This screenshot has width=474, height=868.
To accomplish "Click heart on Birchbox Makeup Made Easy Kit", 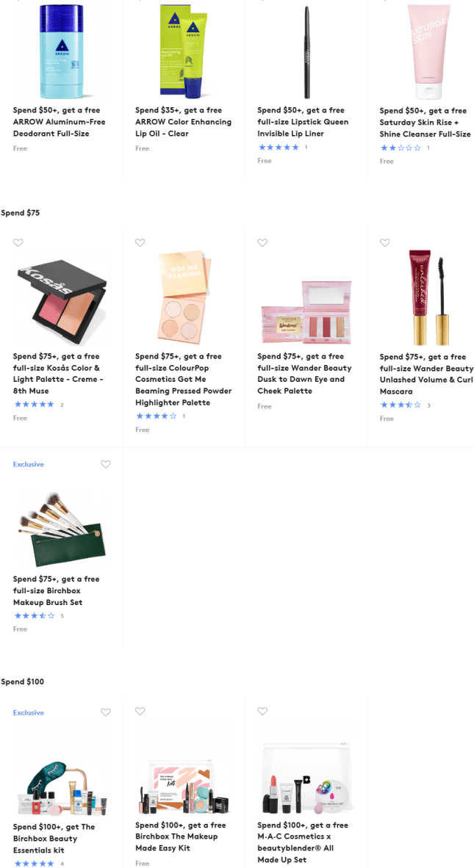I will click(x=140, y=712).
